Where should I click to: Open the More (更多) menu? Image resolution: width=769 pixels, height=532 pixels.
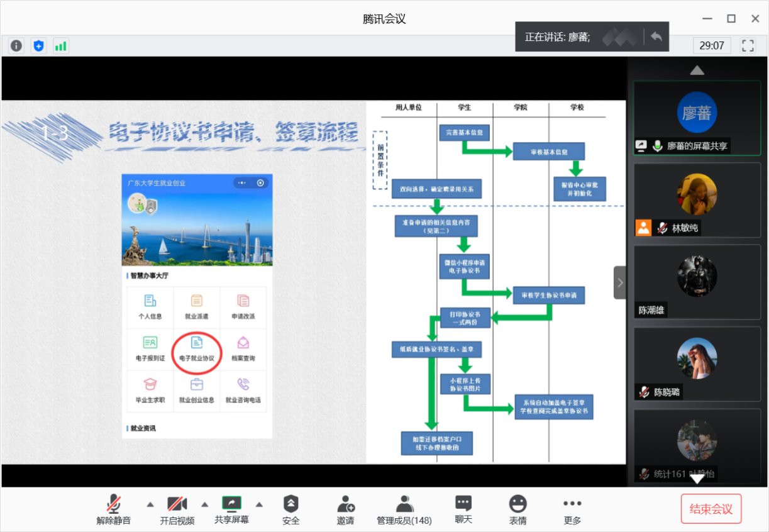572,509
